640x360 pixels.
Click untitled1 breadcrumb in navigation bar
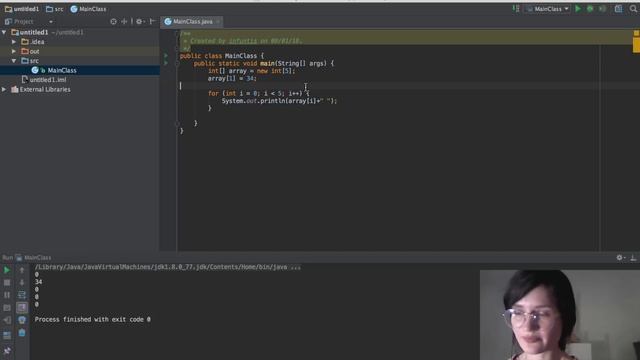(x=22, y=9)
